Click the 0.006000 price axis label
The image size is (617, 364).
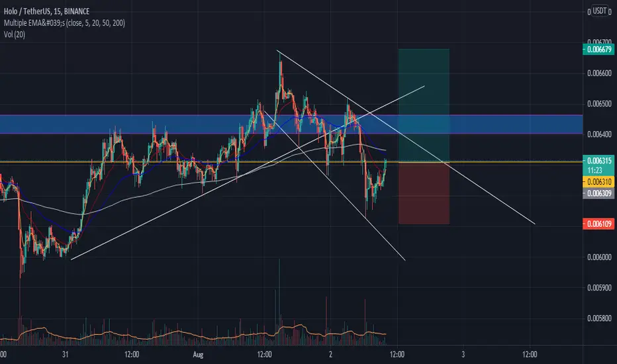599,257
